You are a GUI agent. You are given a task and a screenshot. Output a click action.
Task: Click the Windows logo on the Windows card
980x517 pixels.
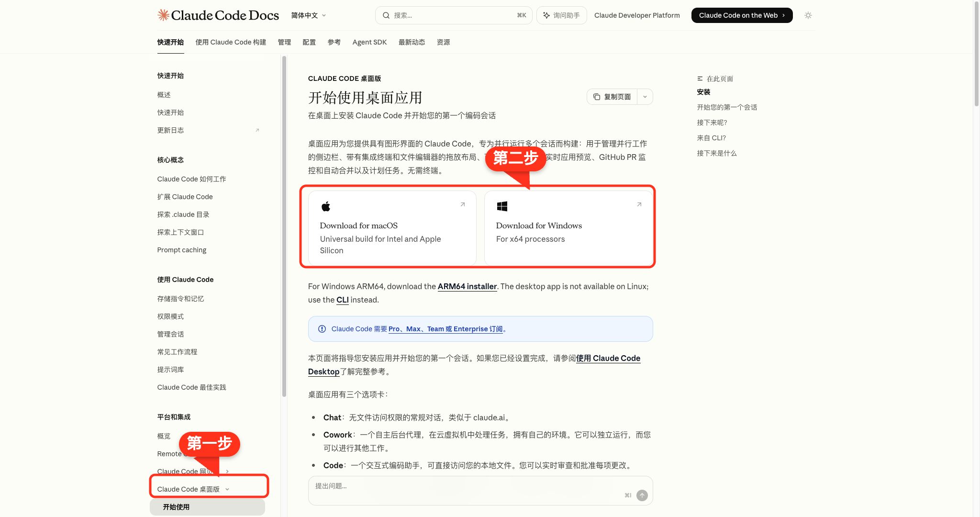(502, 206)
